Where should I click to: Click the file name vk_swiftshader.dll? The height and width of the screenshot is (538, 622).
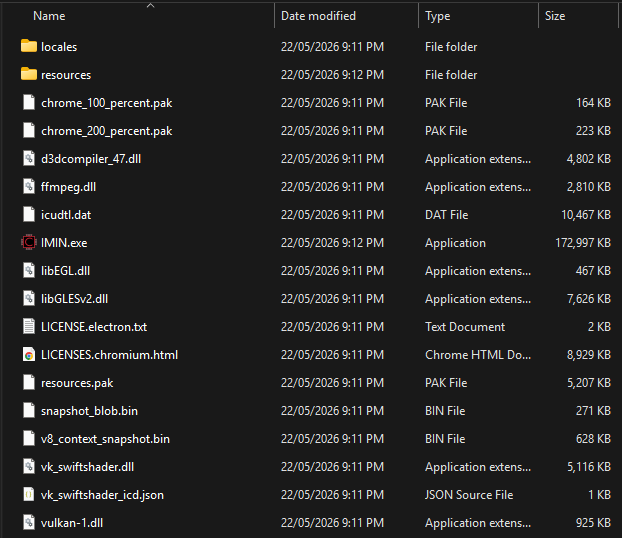87,467
